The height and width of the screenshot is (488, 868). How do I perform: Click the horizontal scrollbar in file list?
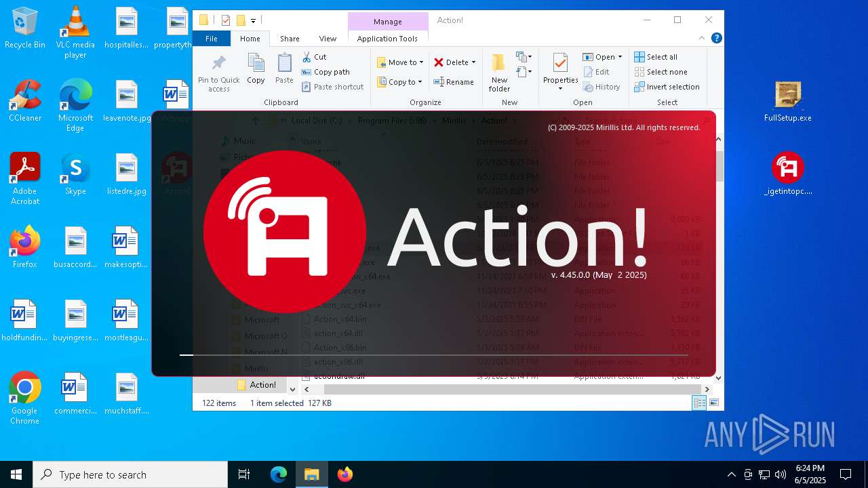pos(512,389)
